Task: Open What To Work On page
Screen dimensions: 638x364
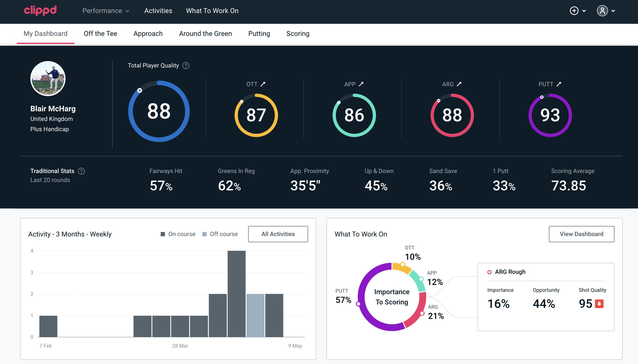Action: [x=212, y=11]
